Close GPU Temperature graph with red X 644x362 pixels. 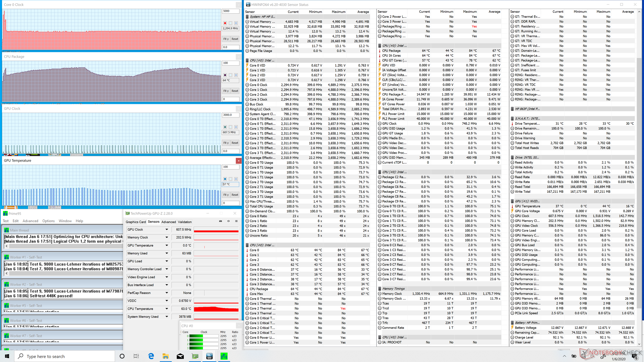[238, 161]
